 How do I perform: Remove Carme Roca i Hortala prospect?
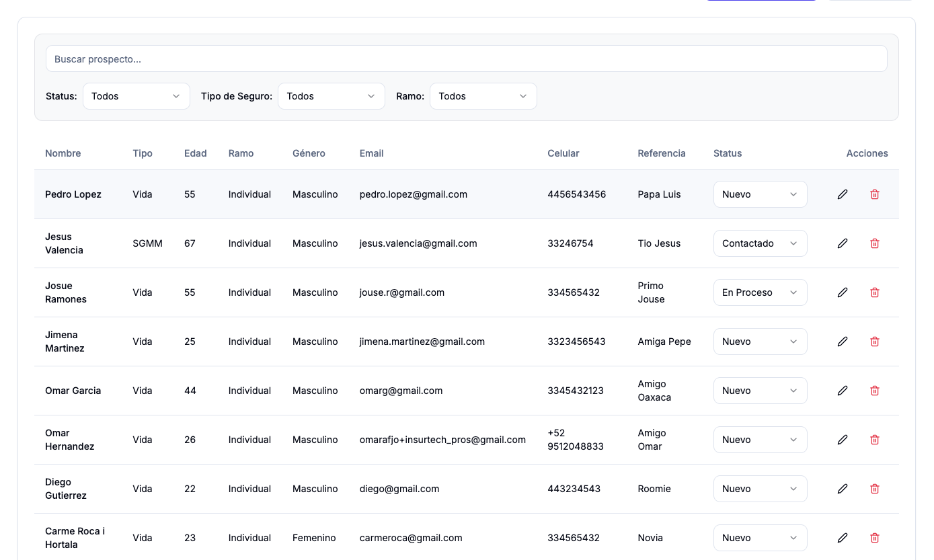coord(875,538)
